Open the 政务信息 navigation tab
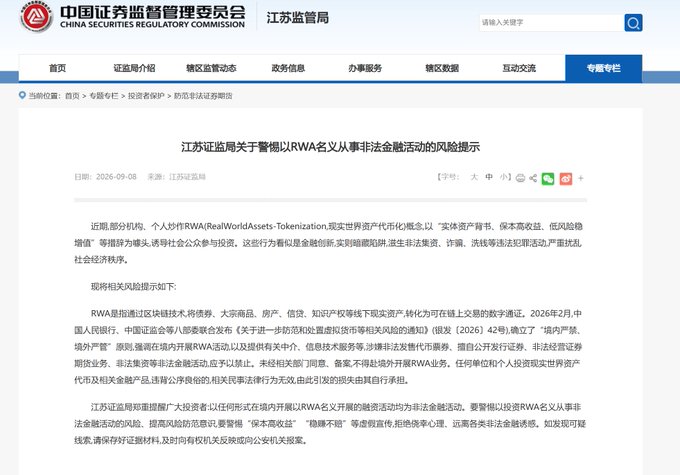Screen dimensions: 680x475 coord(288,68)
